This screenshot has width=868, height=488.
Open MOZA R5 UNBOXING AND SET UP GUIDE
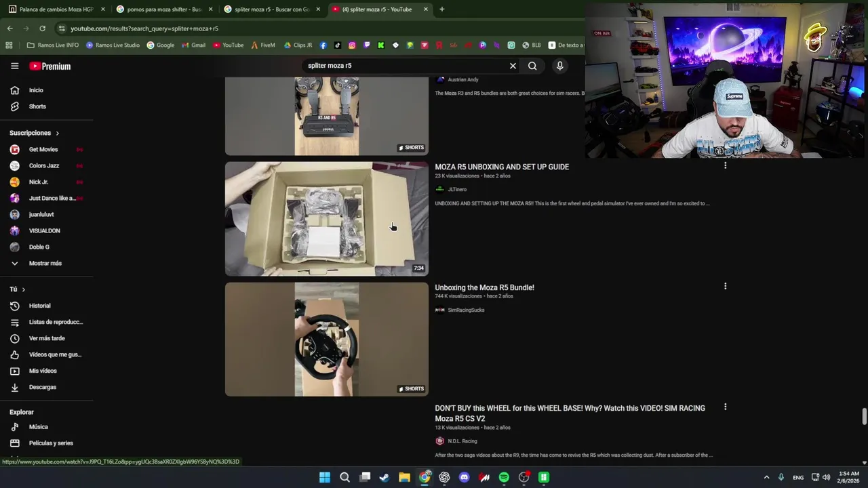point(502,167)
